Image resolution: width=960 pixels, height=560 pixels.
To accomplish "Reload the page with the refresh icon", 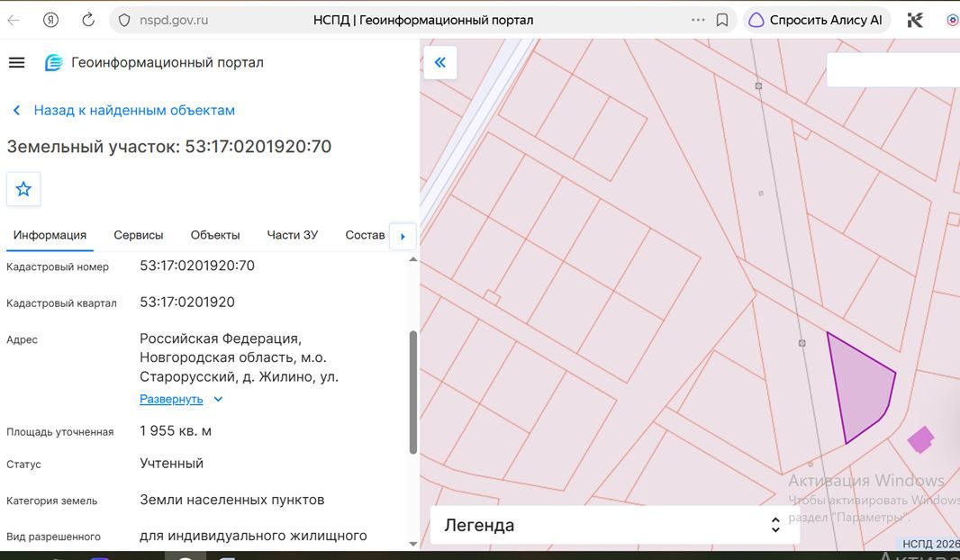I will click(88, 20).
